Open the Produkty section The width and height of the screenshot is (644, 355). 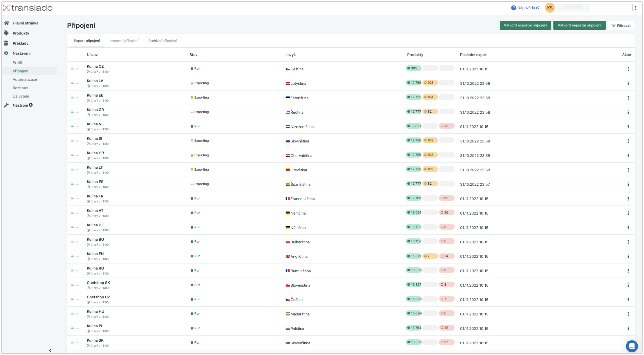[x=21, y=33]
